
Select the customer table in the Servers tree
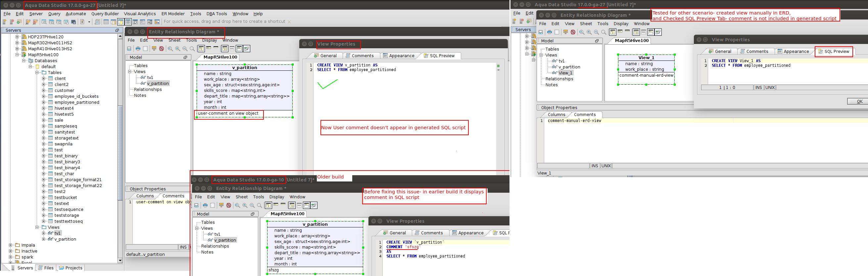pos(64,91)
